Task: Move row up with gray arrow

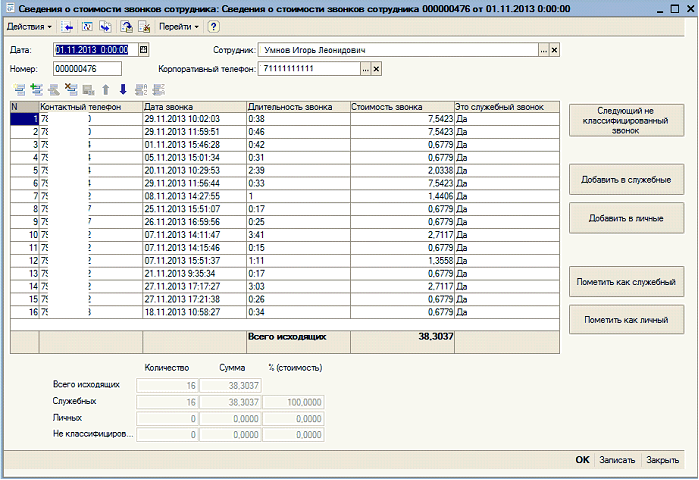Action: coord(106,90)
